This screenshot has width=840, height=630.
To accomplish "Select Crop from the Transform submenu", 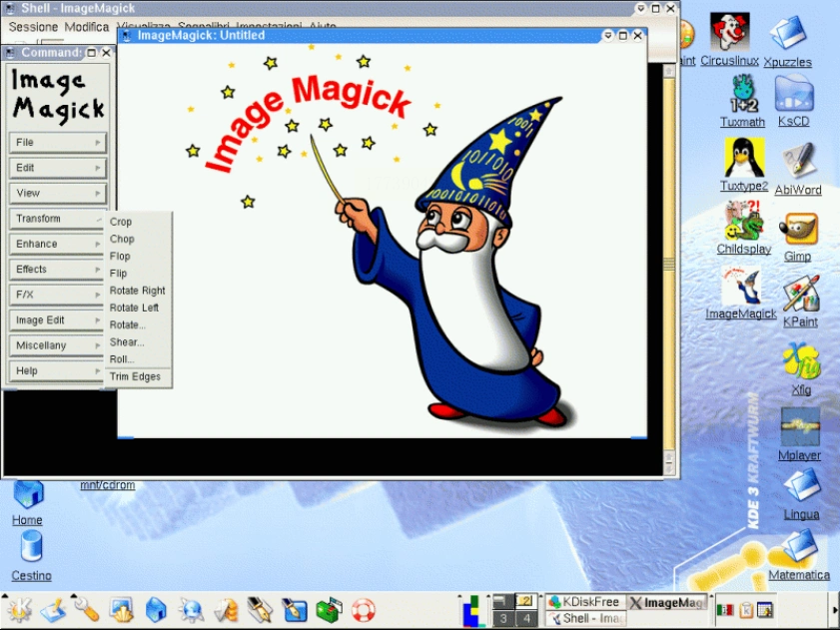I will click(x=121, y=222).
